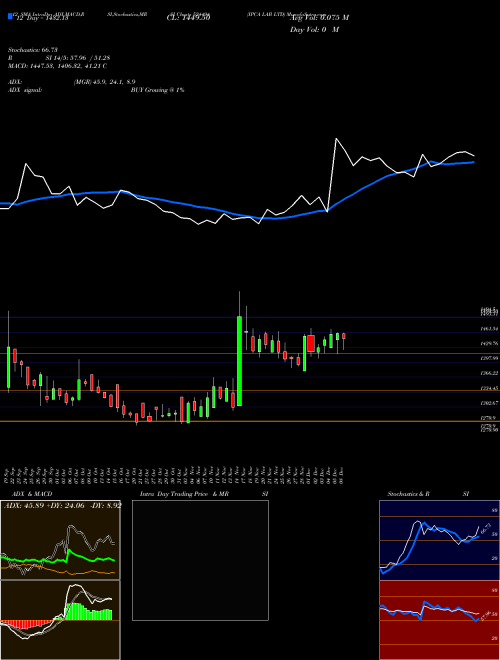This screenshot has height=660, width=500.
Task: Select the ADX '(MGR) 45.9, 24.1, 8.9' values
Action: coord(104,82)
